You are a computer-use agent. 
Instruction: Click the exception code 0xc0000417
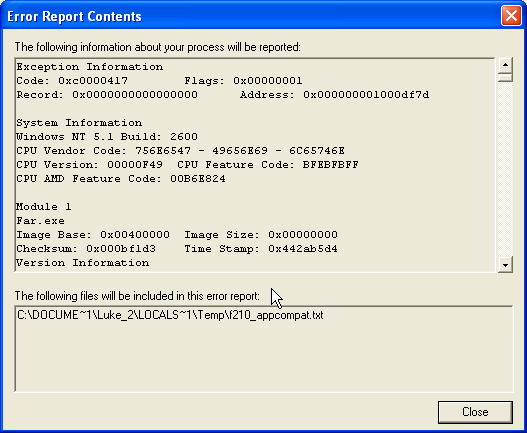click(x=93, y=81)
